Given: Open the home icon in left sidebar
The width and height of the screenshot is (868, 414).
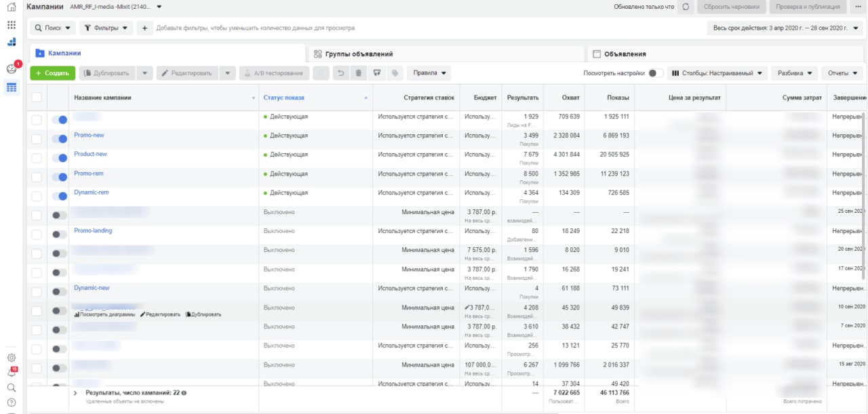Looking at the screenshot, I should 12,7.
